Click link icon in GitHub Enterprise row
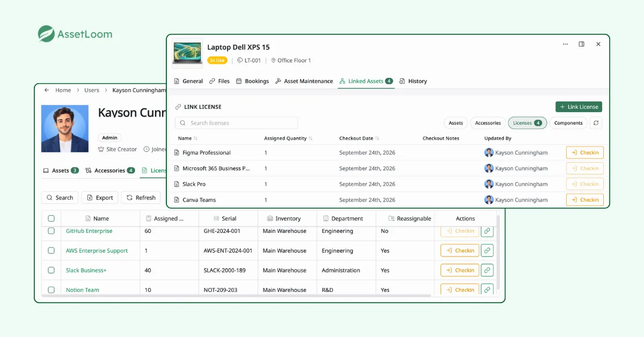The image size is (644, 337). click(487, 231)
